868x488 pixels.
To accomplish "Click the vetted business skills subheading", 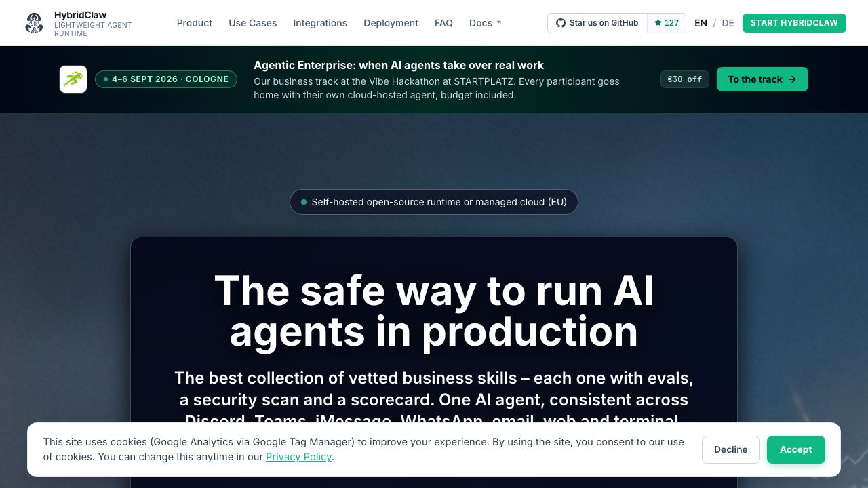I will 434,399.
